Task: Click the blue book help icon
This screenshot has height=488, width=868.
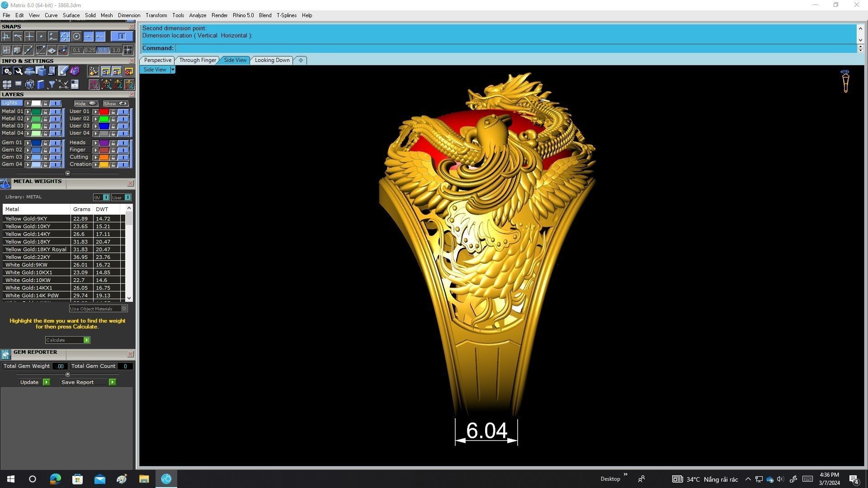Action: pyautogui.click(x=41, y=84)
